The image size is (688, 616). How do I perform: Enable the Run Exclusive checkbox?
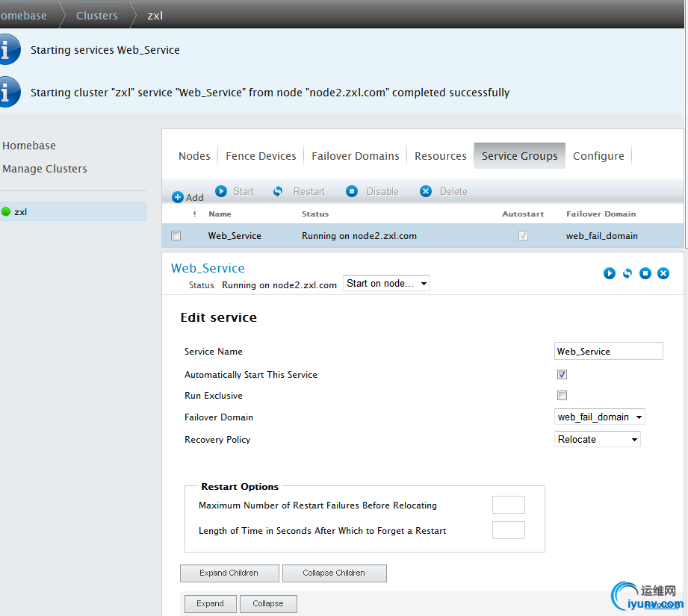[562, 396]
